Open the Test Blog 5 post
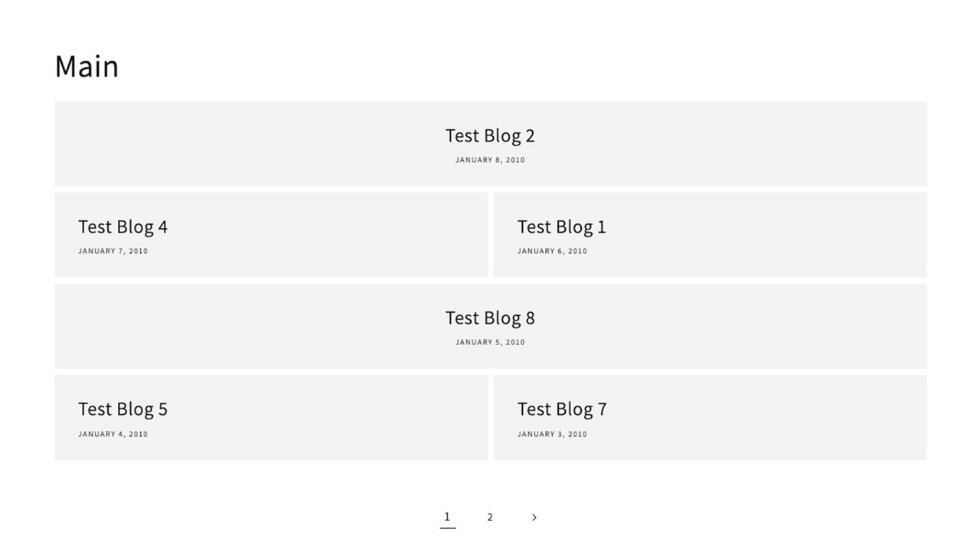This screenshot has width=980, height=551. (122, 409)
